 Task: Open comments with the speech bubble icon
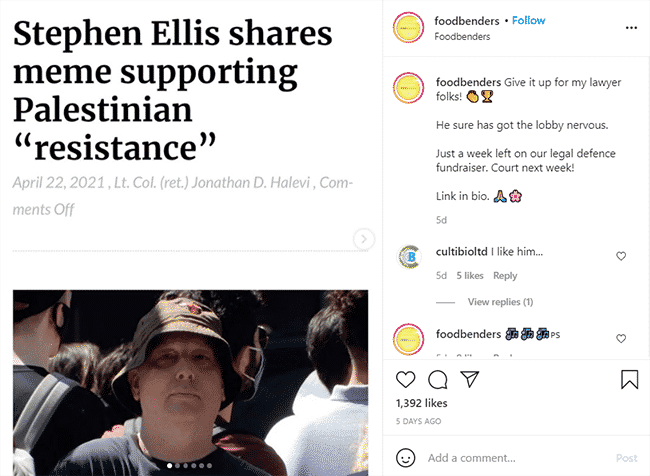(437, 379)
